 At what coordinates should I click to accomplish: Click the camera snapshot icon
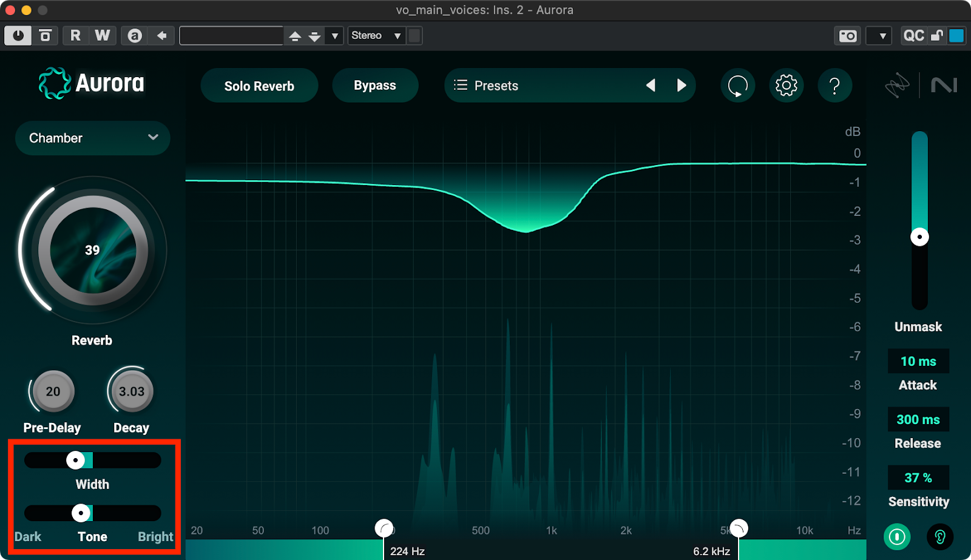coord(848,36)
